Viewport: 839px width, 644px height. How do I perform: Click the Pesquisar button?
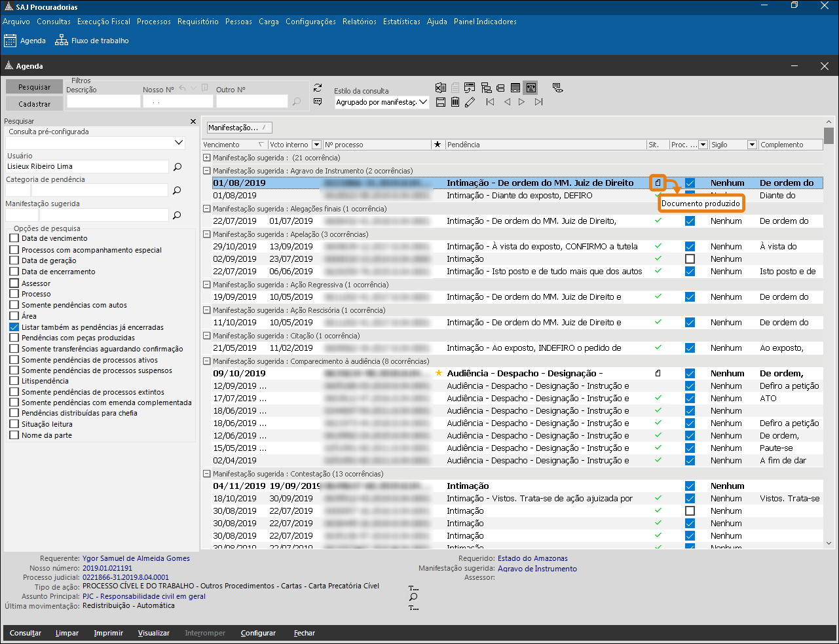35,87
